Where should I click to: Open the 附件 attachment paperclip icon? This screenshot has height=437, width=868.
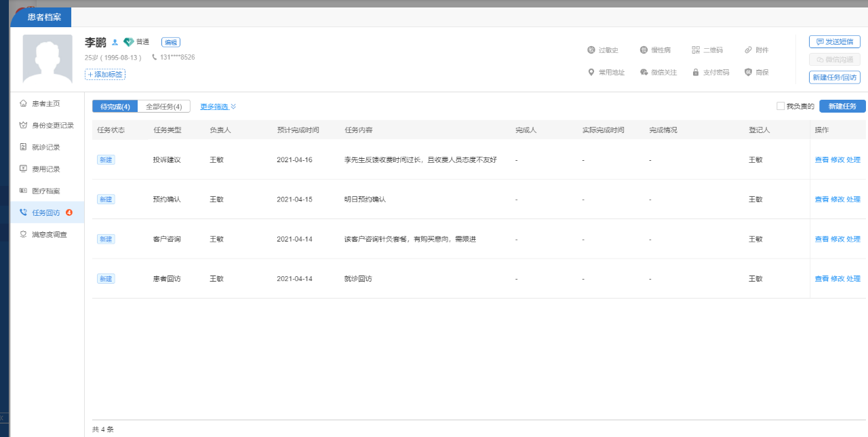[748, 50]
